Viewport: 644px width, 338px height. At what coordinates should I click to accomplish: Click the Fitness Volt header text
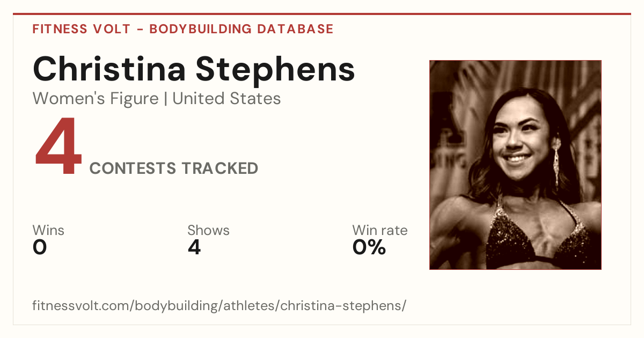(x=81, y=29)
